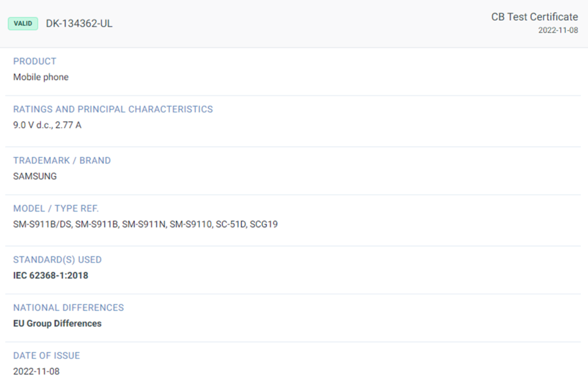Select the SAMSUNG brand value
Image resolution: width=588 pixels, height=385 pixels.
35,176
